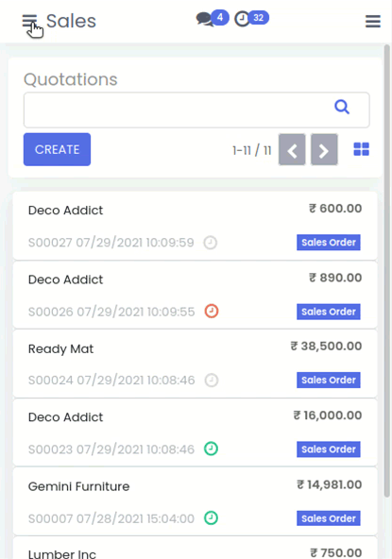Open the Sales app menu hamburger icon
392x559 pixels.
tap(29, 21)
